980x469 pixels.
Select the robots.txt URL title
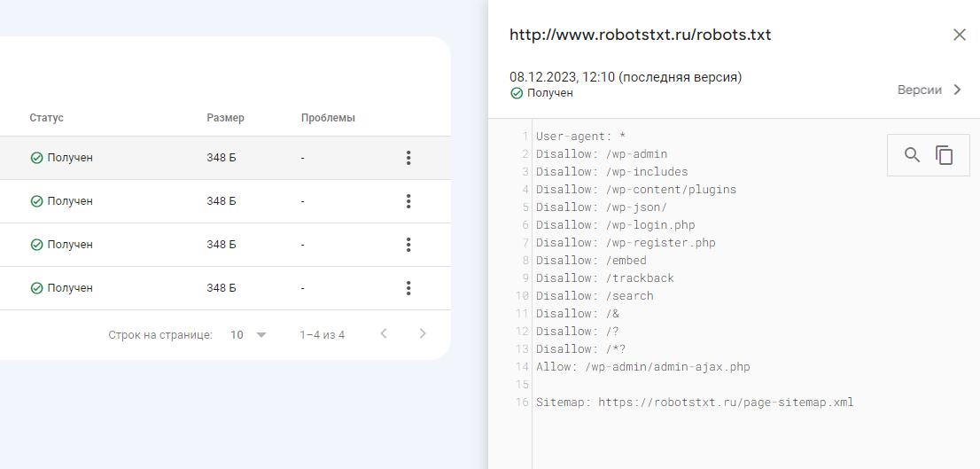click(640, 35)
